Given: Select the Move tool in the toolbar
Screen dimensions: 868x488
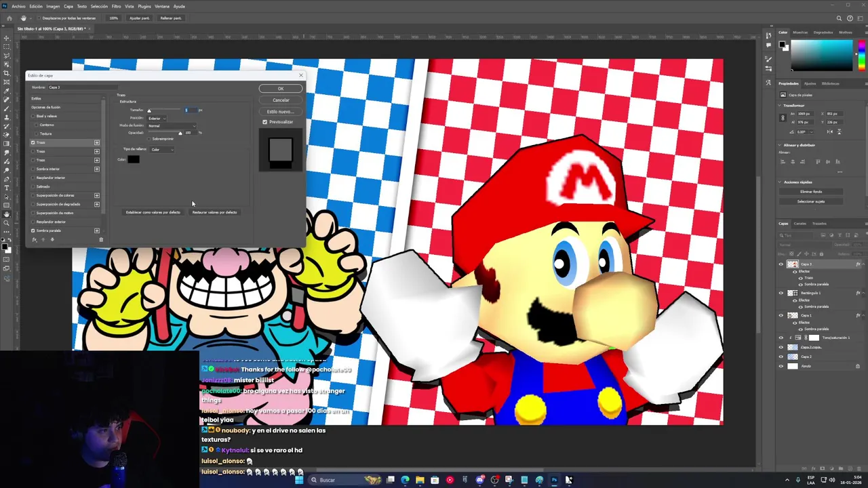Looking at the screenshot, I should [x=6, y=38].
